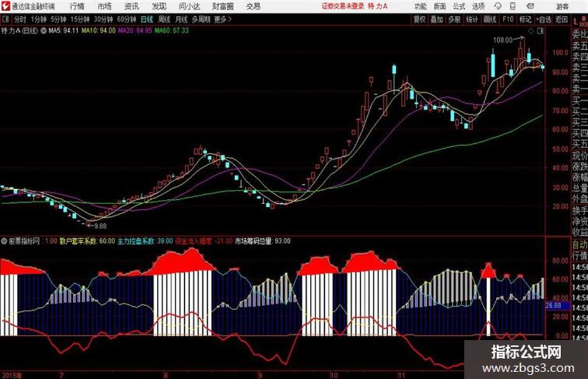Switch to 分时 chart tab
Image resolution: width=588 pixels, height=379 pixels.
(21, 19)
